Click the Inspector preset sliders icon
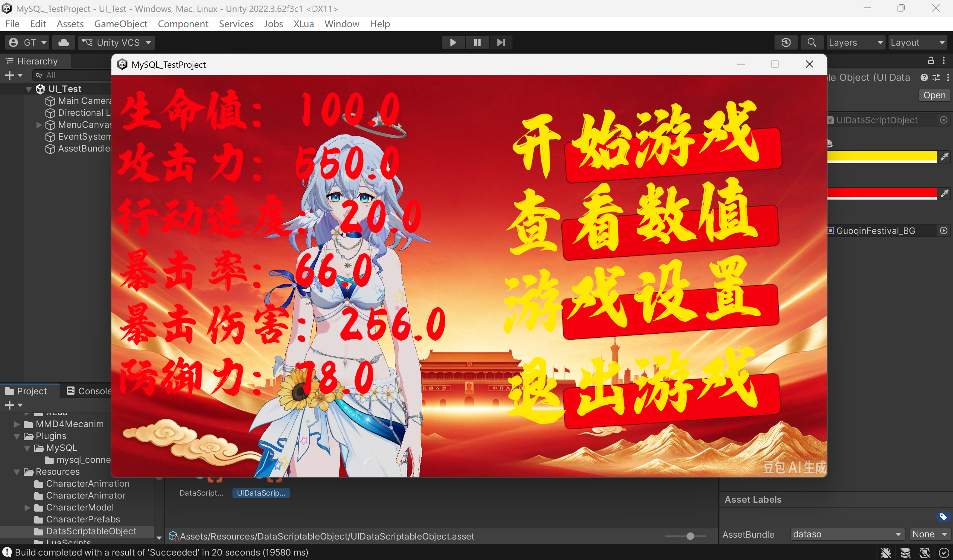This screenshot has height=560, width=953. click(936, 77)
